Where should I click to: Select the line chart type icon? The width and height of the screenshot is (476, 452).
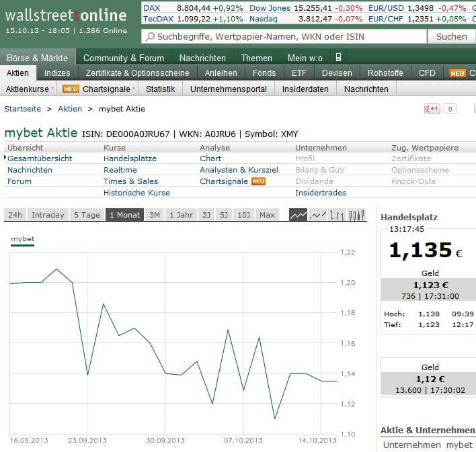coord(298,215)
